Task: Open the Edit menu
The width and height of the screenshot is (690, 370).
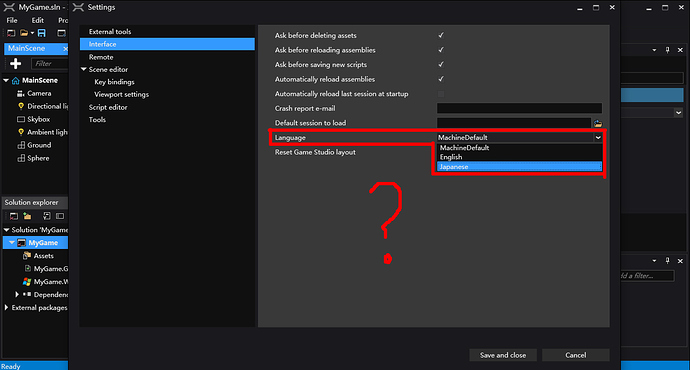Action: click(37, 20)
